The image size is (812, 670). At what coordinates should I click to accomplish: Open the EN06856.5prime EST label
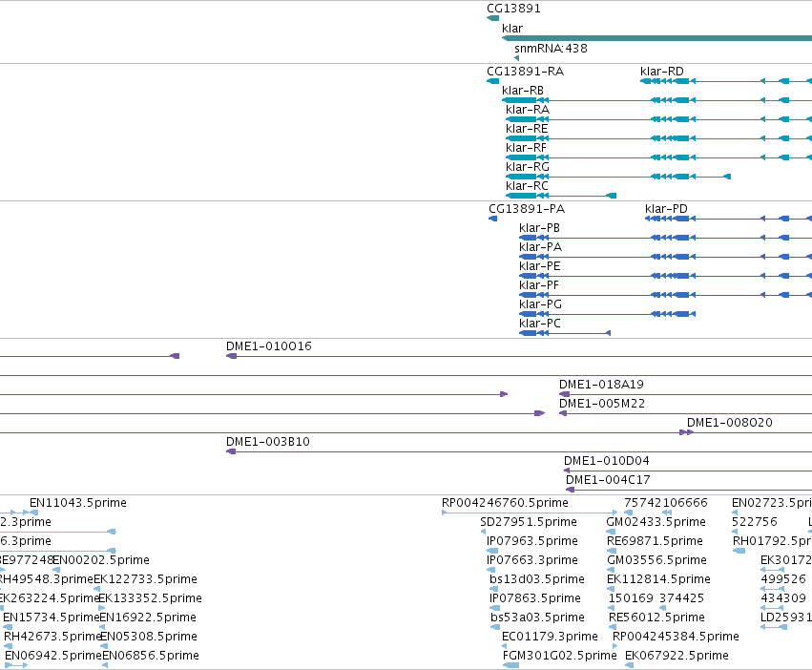coord(151,657)
